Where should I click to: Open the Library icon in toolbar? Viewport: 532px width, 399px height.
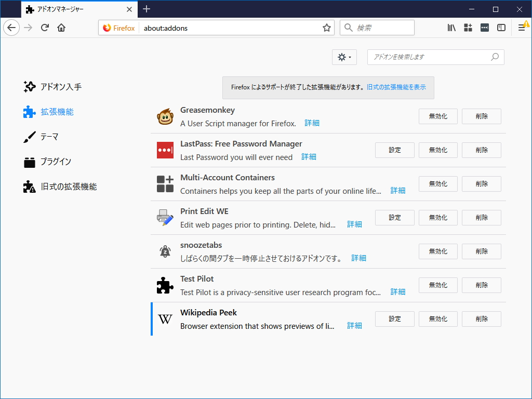coord(451,28)
